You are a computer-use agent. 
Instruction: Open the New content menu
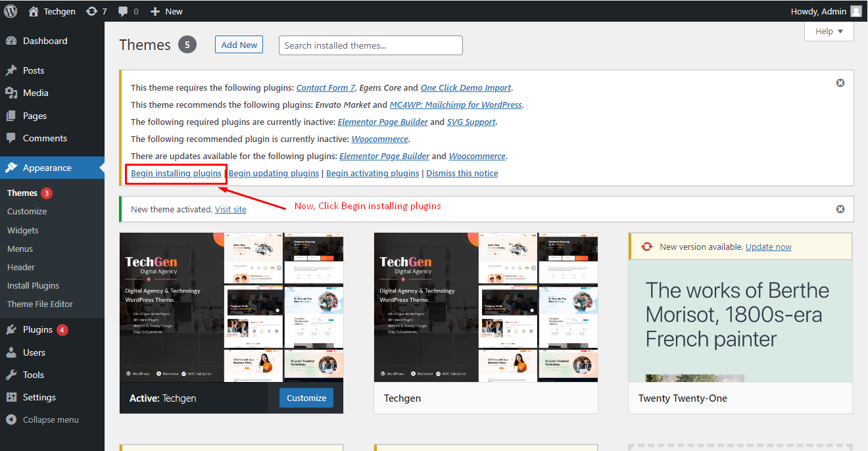click(166, 11)
